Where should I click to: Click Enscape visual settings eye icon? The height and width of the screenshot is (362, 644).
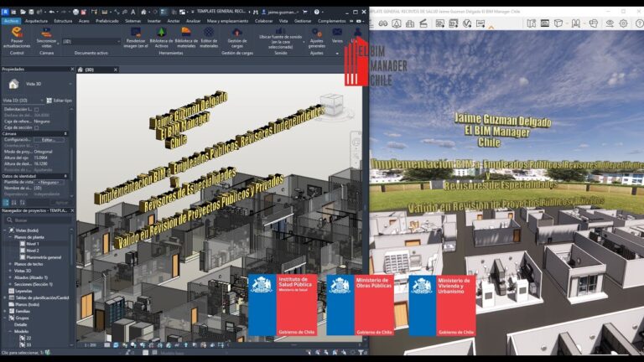610,23
